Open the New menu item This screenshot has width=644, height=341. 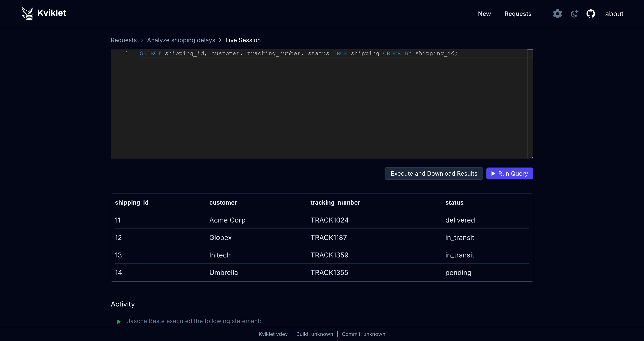coord(484,14)
